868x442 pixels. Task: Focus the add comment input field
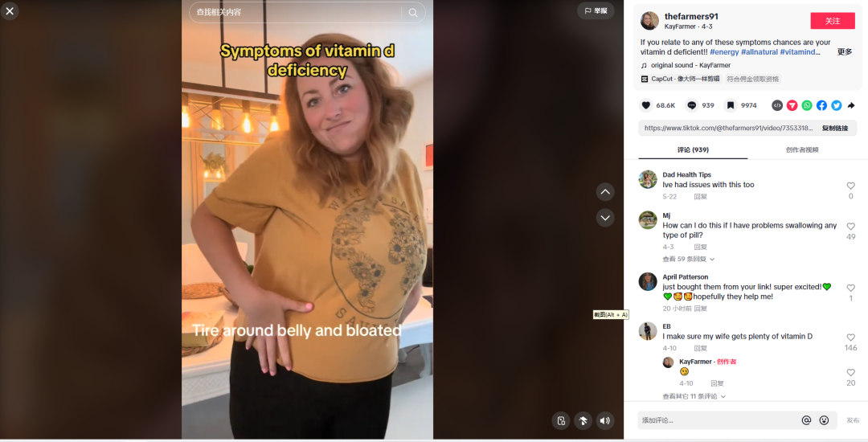tap(718, 420)
